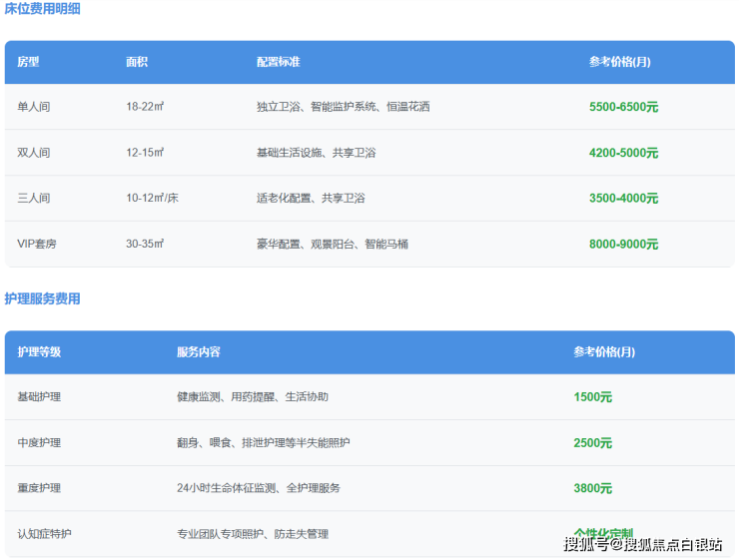Click the 1500元 basic care price
739x560 pixels.
pos(592,397)
